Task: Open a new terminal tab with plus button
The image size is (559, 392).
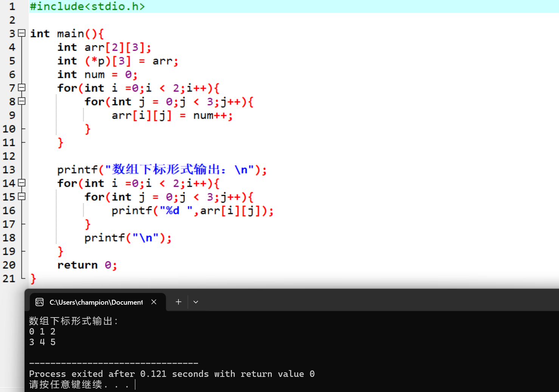Action: click(178, 302)
